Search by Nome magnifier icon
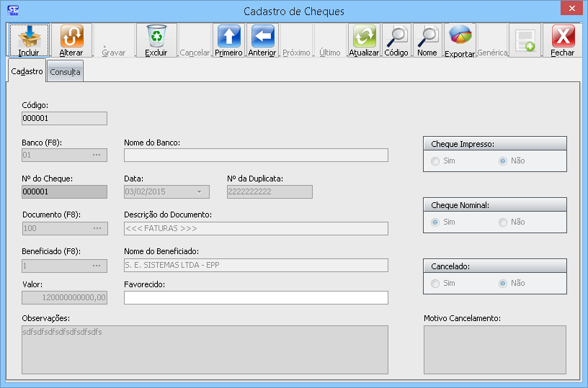 pyautogui.click(x=427, y=36)
